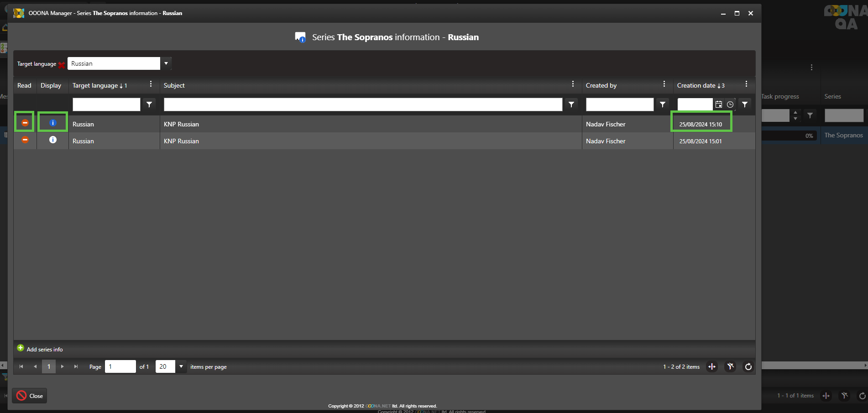Open Created by column options menu
This screenshot has width=868, height=413.
pos(664,84)
